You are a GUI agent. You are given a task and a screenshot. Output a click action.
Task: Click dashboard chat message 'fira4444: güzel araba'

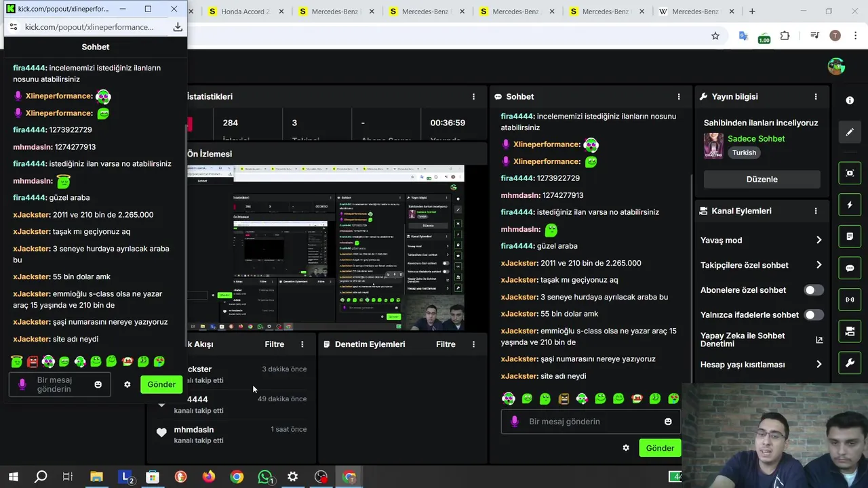pos(539,246)
